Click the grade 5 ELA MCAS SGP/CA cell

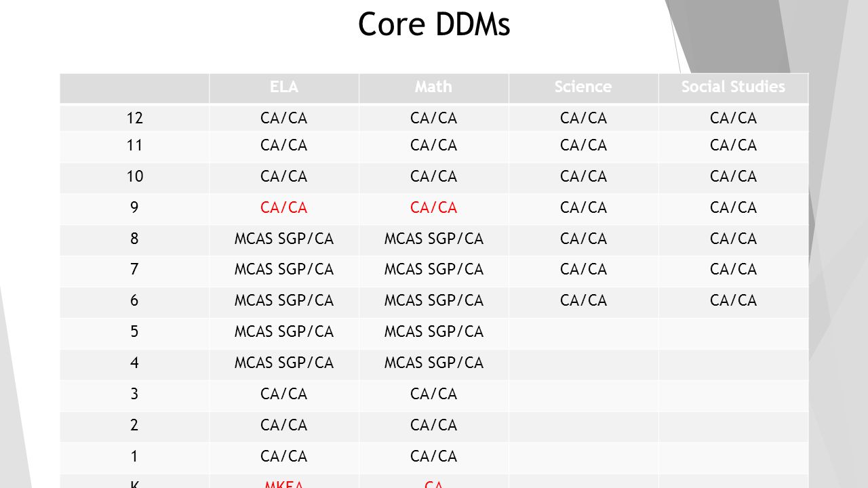[284, 333]
